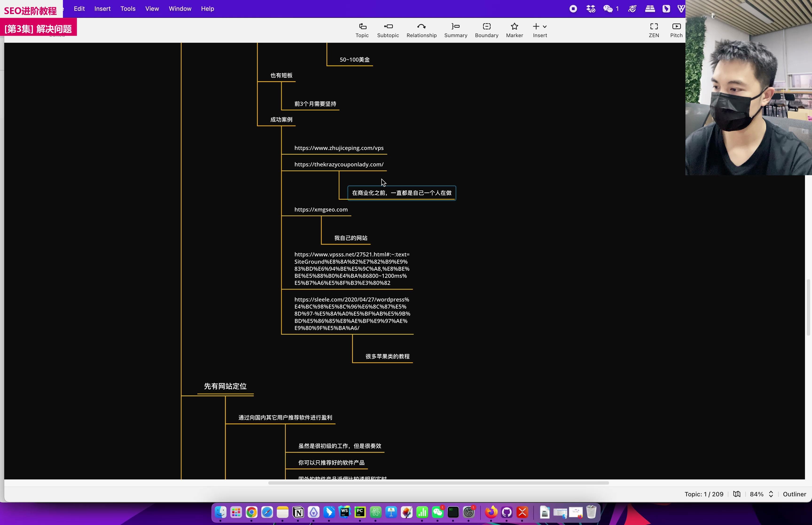Select the 50~100美金 topic

pos(354,60)
